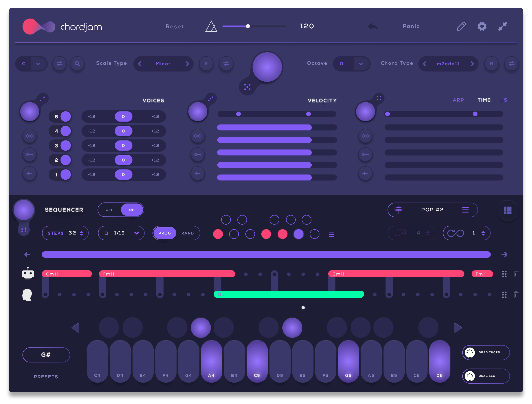Image resolution: width=532 pixels, height=404 pixels.
Task: Open the Octave dropdown
Action: (x=360, y=64)
